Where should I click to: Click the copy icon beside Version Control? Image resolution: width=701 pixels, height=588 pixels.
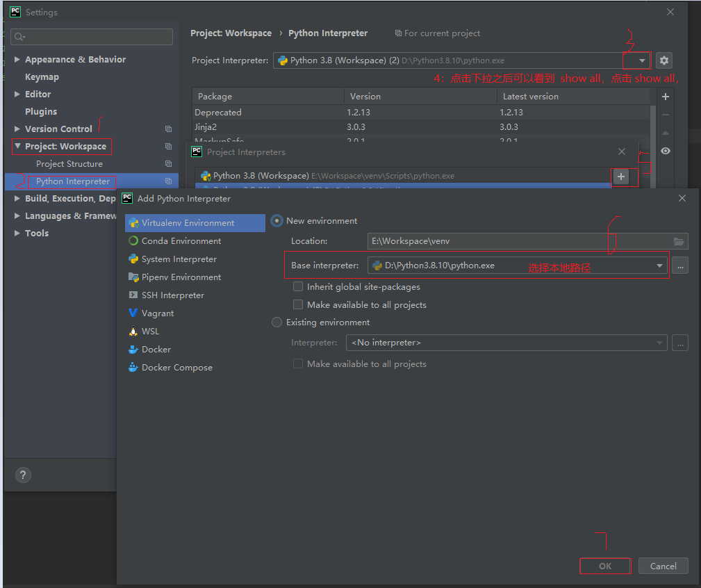pyautogui.click(x=169, y=129)
